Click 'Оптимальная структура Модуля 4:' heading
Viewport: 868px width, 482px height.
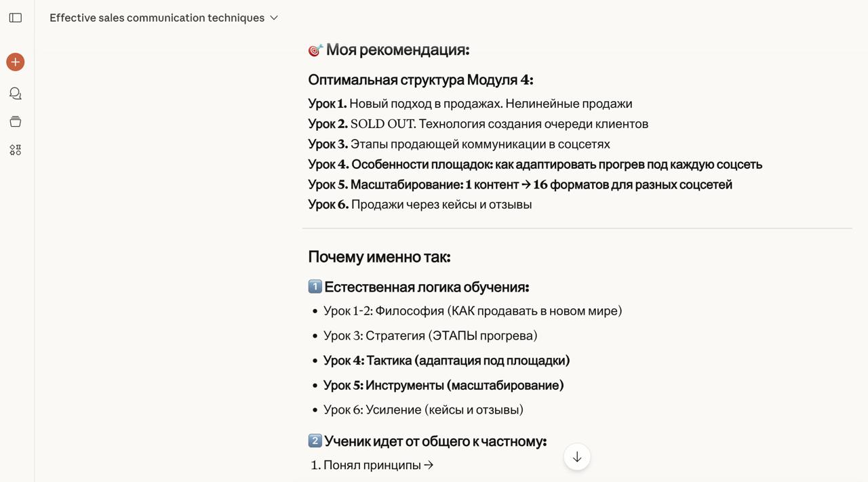[x=420, y=79]
